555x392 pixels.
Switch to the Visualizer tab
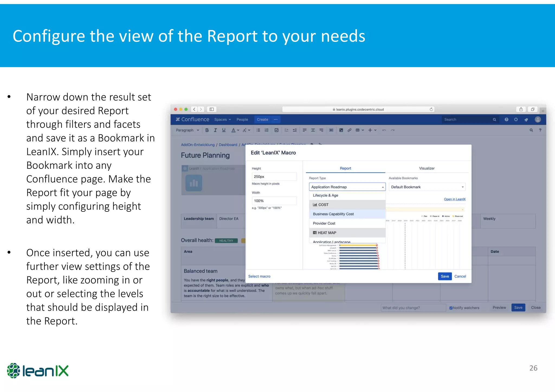(x=427, y=168)
